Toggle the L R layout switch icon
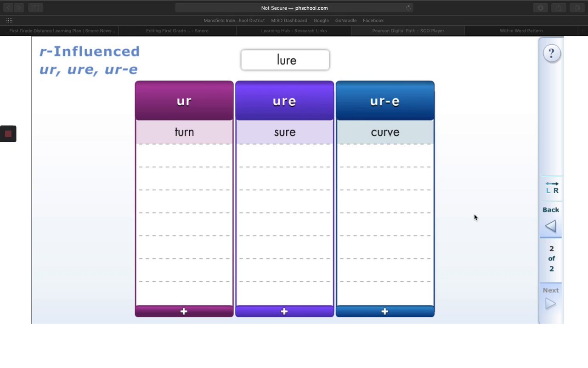Screen dimensions: 588x368 [x=551, y=187]
